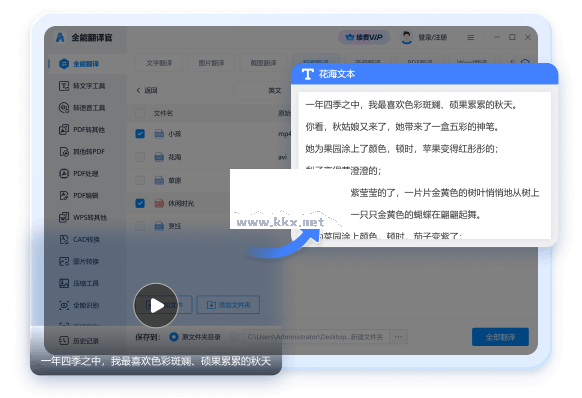Click the file name 小孩
The image size is (582, 398).
coord(175,134)
